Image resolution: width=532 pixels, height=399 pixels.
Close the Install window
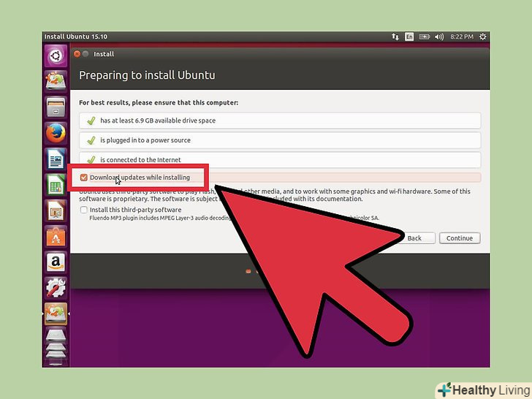77,54
